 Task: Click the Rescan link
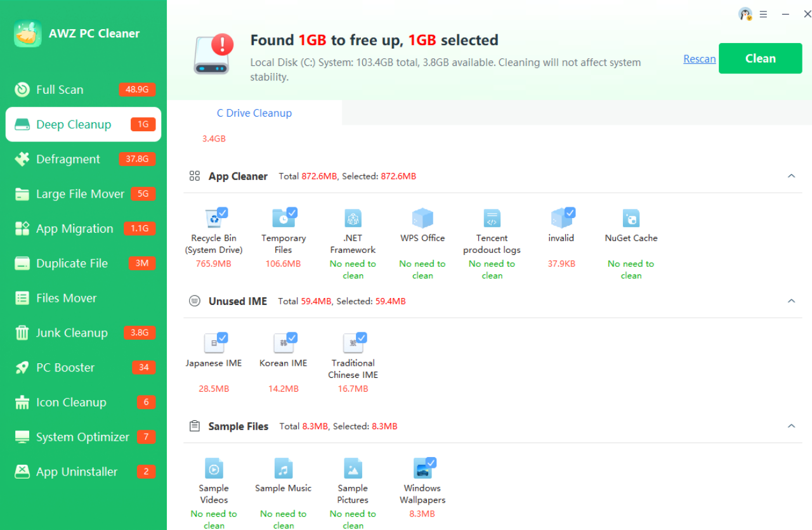[x=700, y=59]
